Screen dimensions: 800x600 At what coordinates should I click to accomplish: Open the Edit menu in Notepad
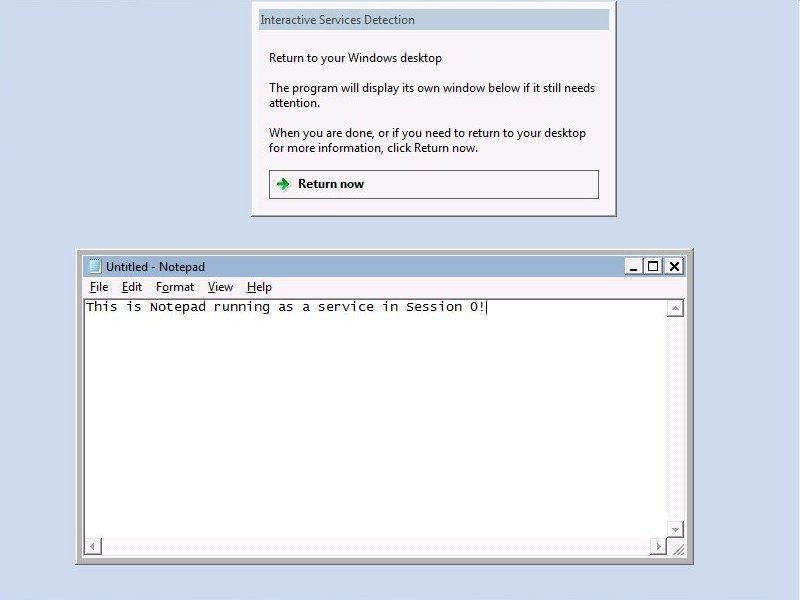point(132,287)
